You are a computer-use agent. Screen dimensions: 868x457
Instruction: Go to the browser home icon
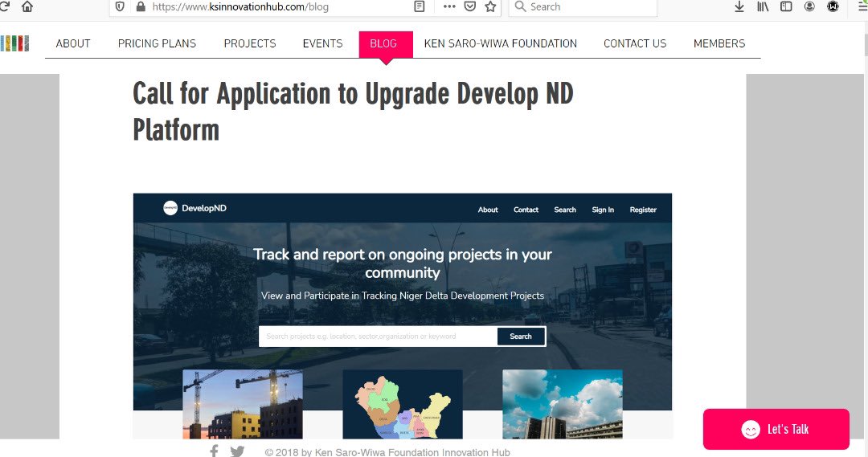coord(27,6)
